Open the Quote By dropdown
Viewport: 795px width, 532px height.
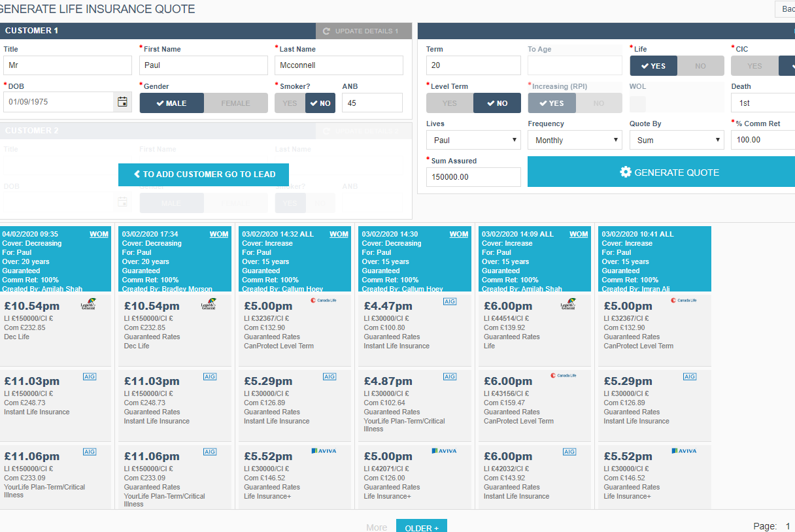tap(676, 140)
